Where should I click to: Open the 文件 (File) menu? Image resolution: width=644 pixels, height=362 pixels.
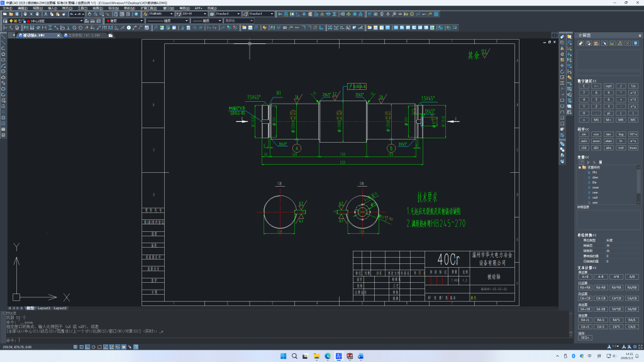pos(6,8)
